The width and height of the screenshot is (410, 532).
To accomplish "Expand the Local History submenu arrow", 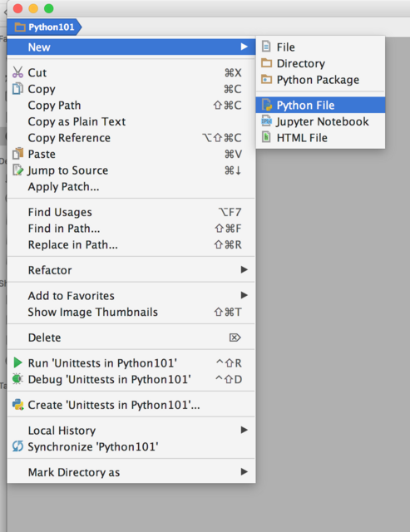I will (244, 430).
